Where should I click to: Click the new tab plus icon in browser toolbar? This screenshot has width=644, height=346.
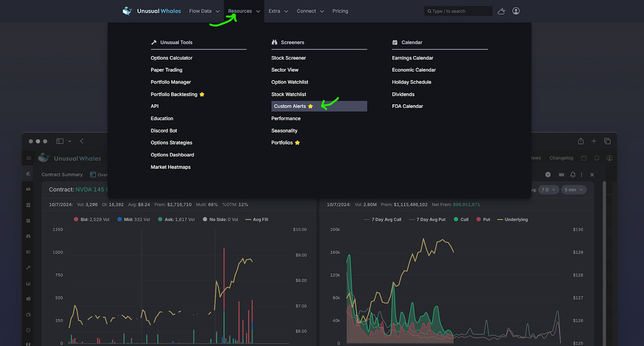pos(594,141)
